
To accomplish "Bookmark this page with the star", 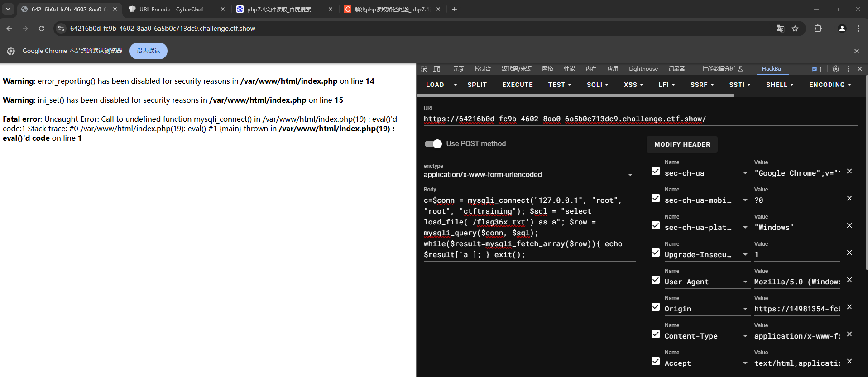I will (795, 29).
